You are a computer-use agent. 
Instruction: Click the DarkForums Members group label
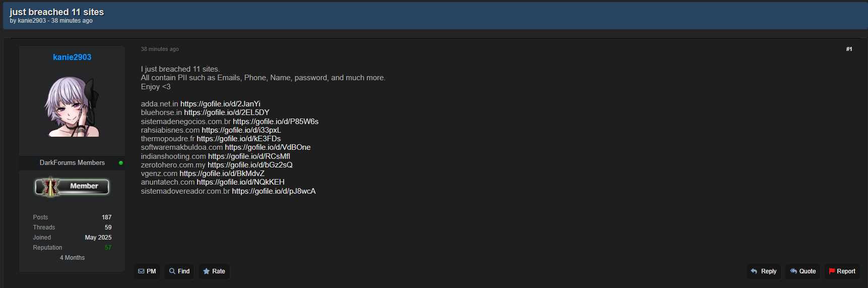pyautogui.click(x=72, y=163)
